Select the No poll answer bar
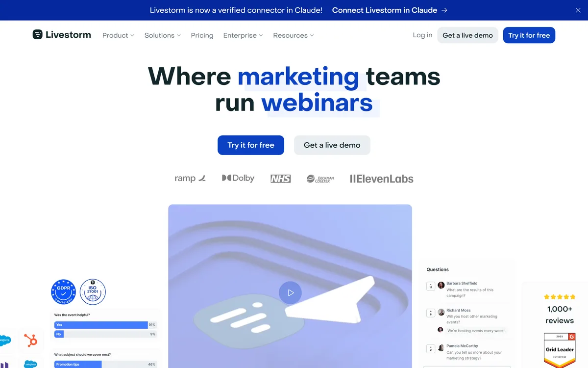 pos(105,334)
